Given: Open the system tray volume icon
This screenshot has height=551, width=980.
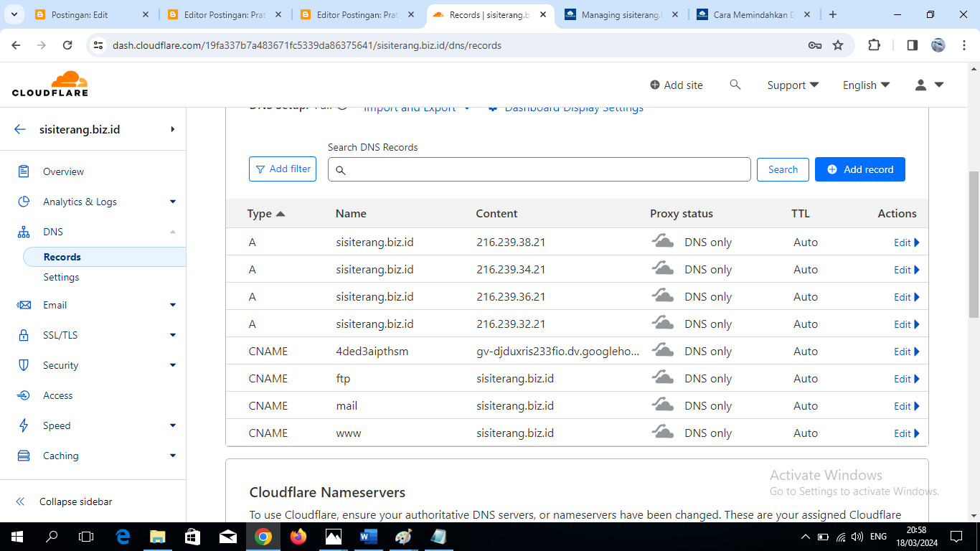Looking at the screenshot, I should coord(857,537).
